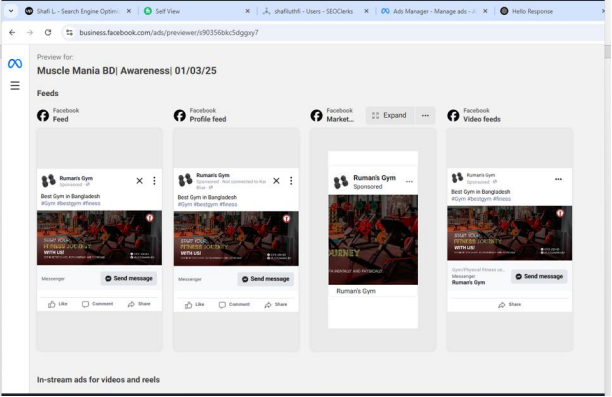
Task: Click the address bar URL
Action: pos(169,32)
